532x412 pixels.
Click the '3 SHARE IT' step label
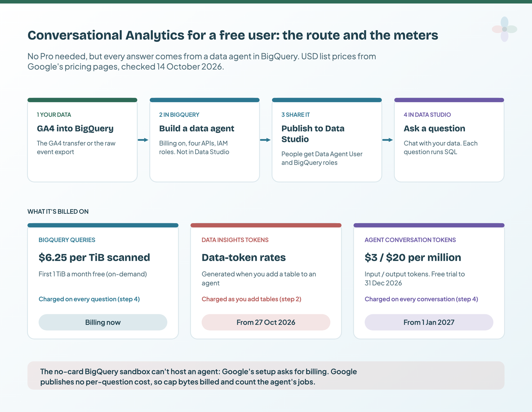296,115
